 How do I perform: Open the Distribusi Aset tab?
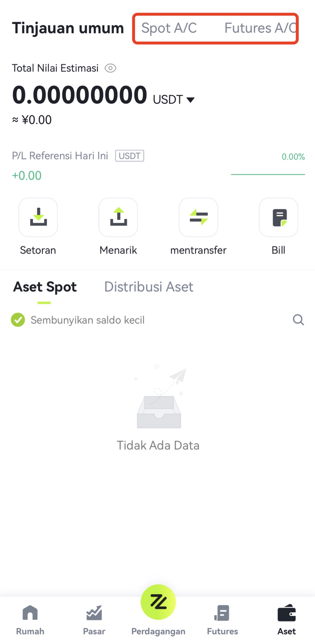coord(149,287)
